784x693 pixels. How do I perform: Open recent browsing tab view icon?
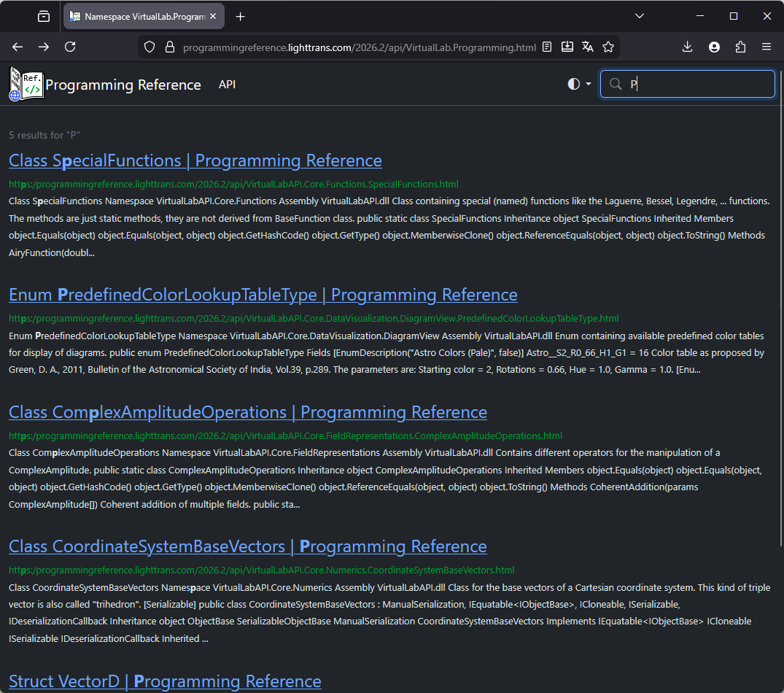tap(44, 17)
